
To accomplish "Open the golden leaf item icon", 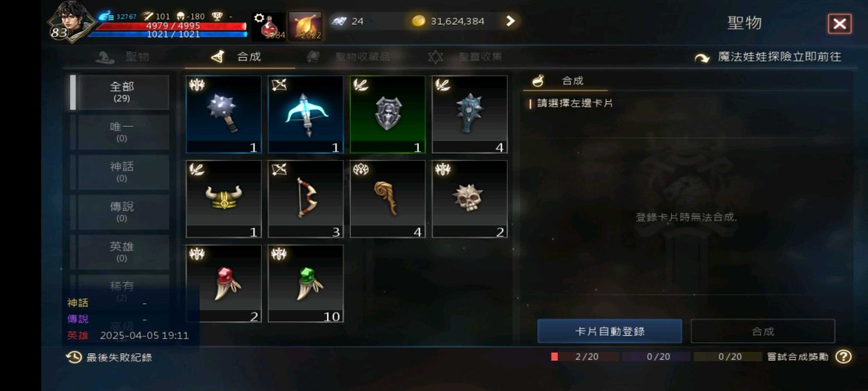I will [x=305, y=26].
